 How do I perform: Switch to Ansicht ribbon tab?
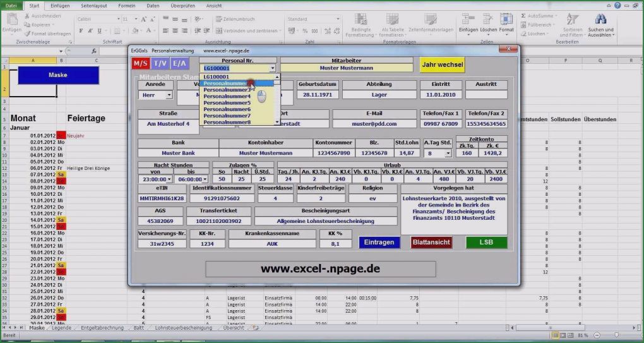(x=214, y=6)
